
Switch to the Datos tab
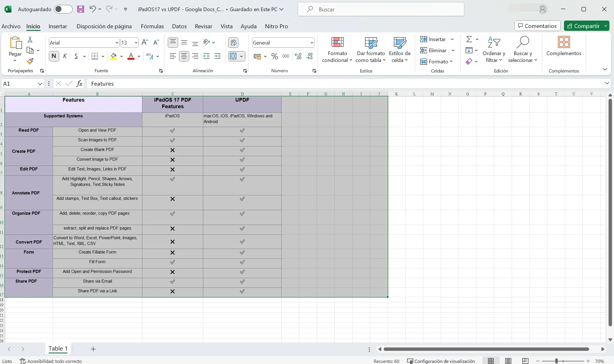click(179, 26)
